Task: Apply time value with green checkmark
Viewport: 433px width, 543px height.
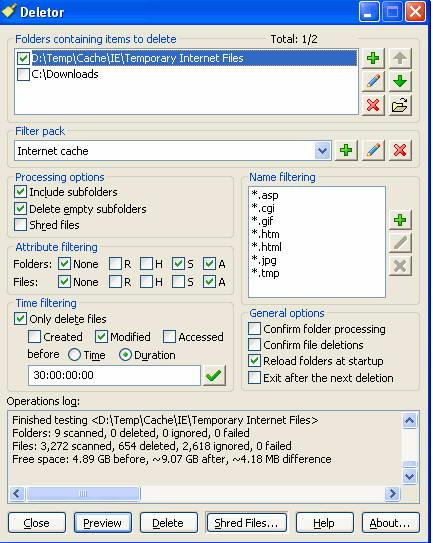Action: pos(214,375)
